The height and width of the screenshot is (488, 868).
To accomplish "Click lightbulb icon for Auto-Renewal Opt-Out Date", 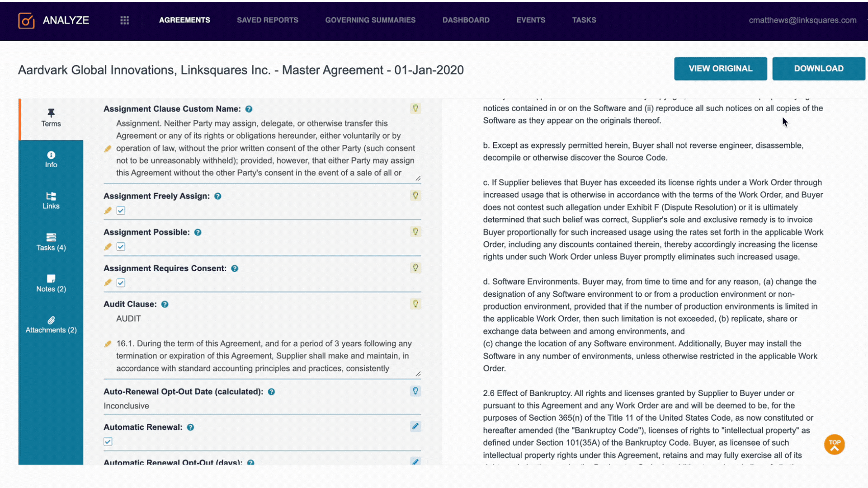I will [x=415, y=391].
